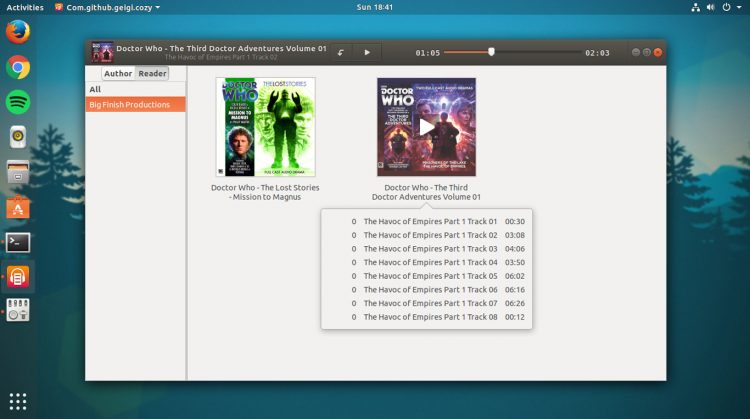Click the playback progress slider handle
The width and height of the screenshot is (750, 419).
tap(491, 52)
